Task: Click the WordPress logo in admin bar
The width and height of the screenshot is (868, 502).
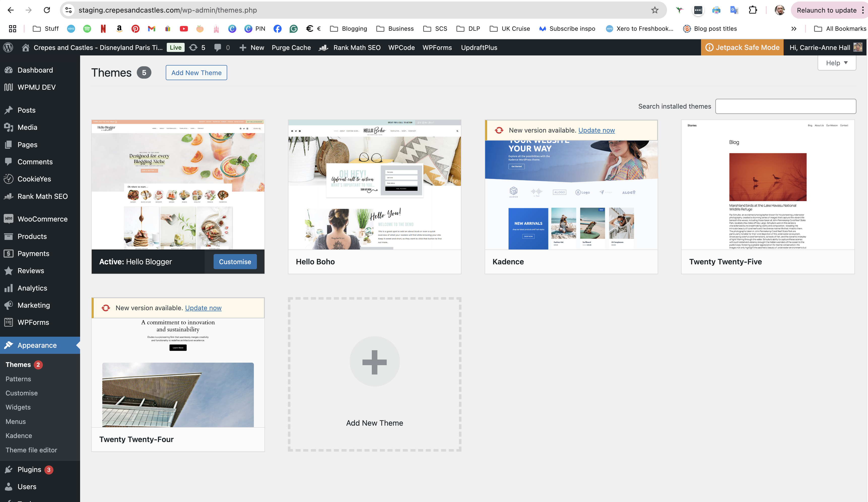Action: point(8,48)
